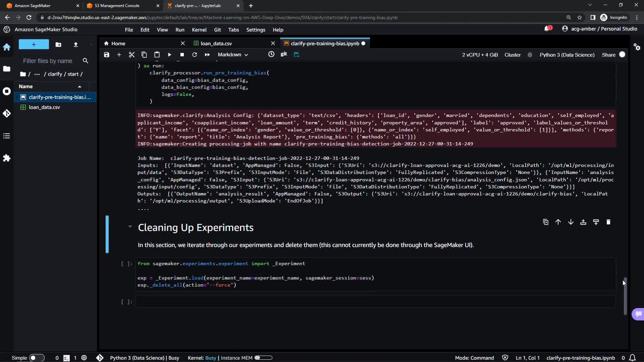
Task: Cut the selected cell with scissors icon
Action: click(x=131, y=55)
